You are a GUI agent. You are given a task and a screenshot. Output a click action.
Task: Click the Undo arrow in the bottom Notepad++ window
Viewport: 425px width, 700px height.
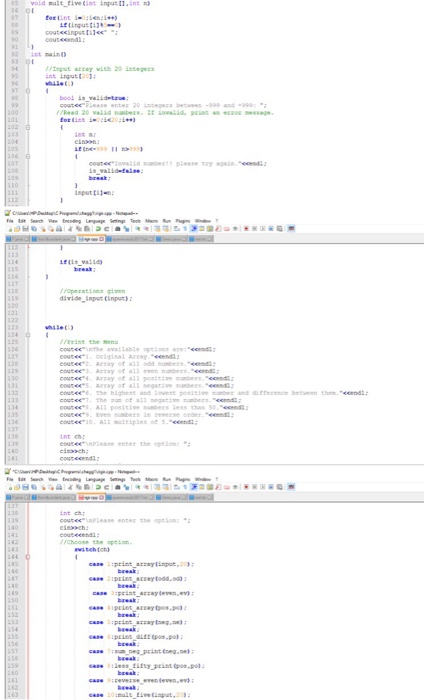[98, 487]
